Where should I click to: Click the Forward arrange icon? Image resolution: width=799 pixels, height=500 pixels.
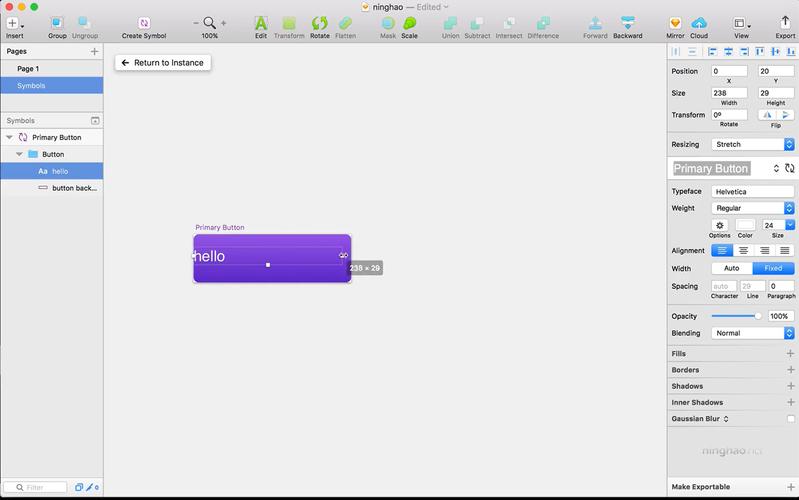point(595,23)
